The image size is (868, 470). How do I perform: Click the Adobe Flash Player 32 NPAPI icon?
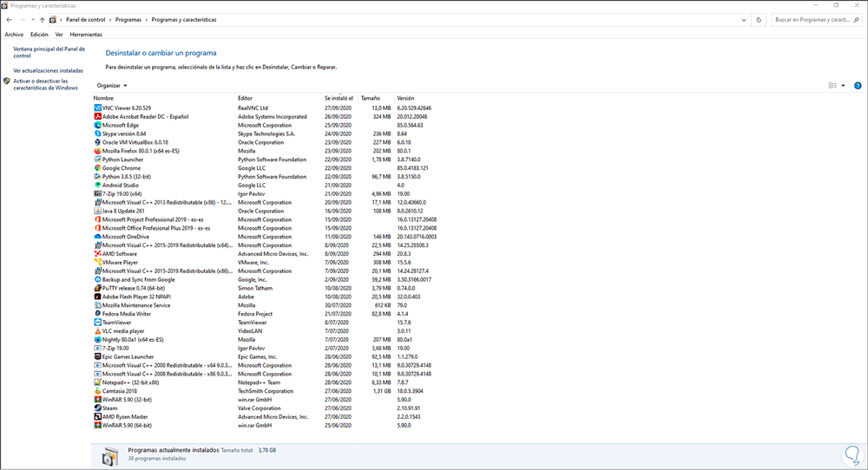point(98,297)
